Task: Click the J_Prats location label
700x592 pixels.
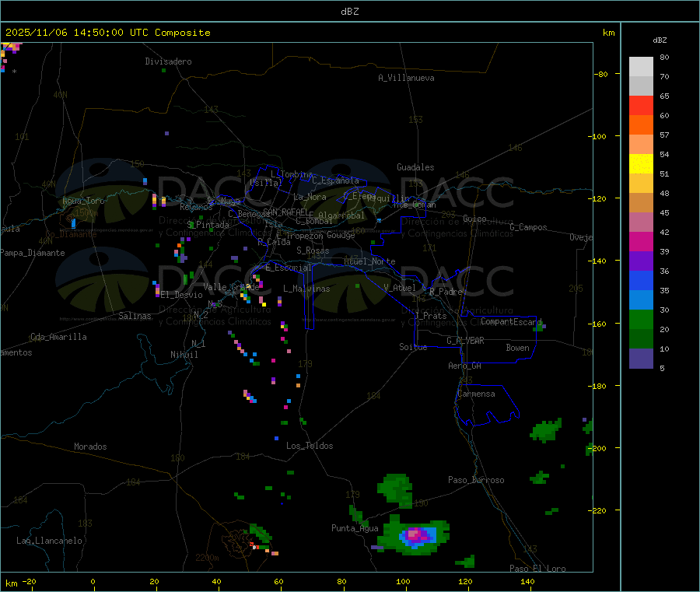Action: coord(430,316)
